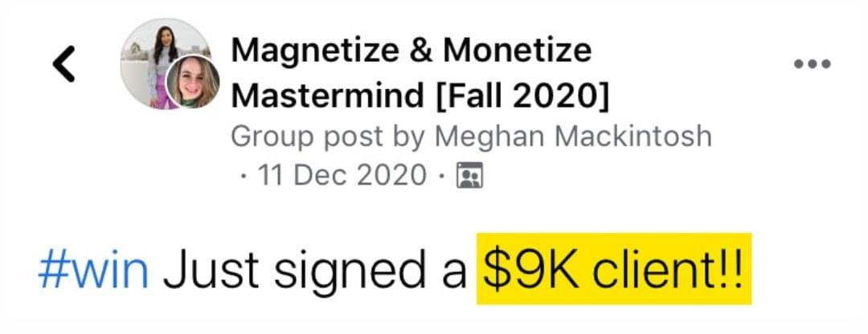Go back using the left chevron arrow

click(63, 64)
